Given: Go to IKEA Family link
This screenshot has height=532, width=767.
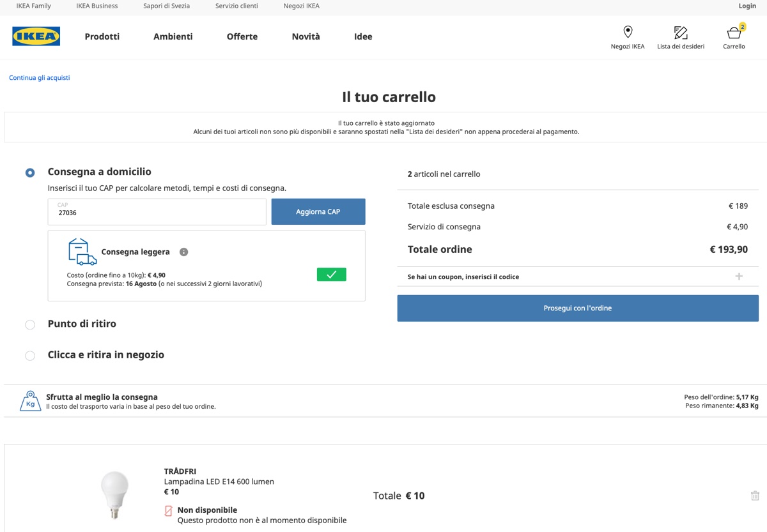Looking at the screenshot, I should [34, 6].
